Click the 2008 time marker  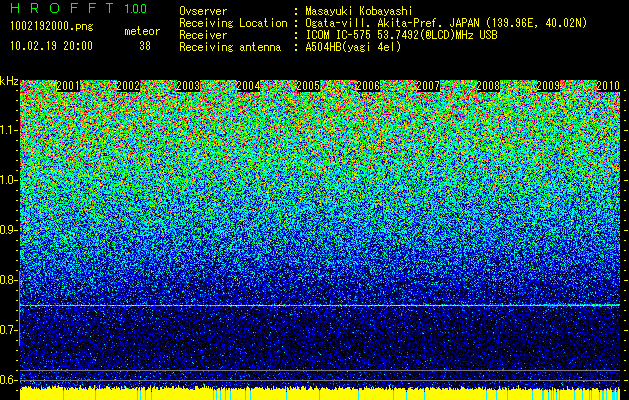click(x=488, y=86)
